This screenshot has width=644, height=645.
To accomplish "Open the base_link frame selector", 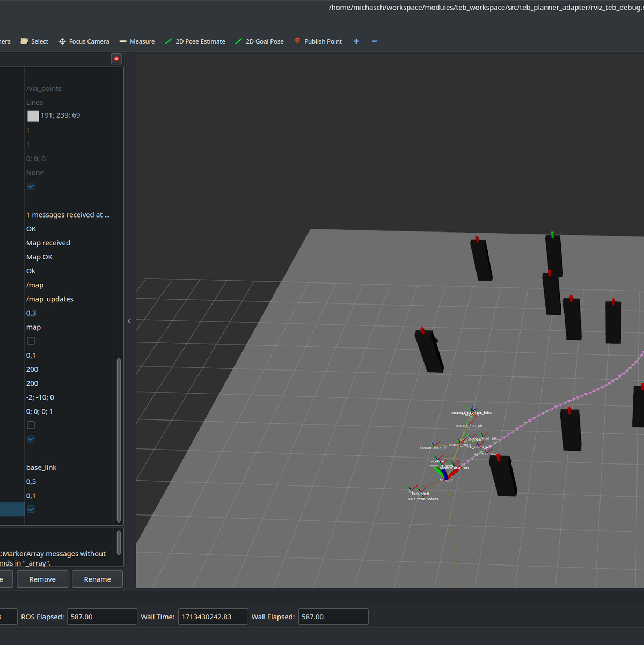I will coord(41,467).
